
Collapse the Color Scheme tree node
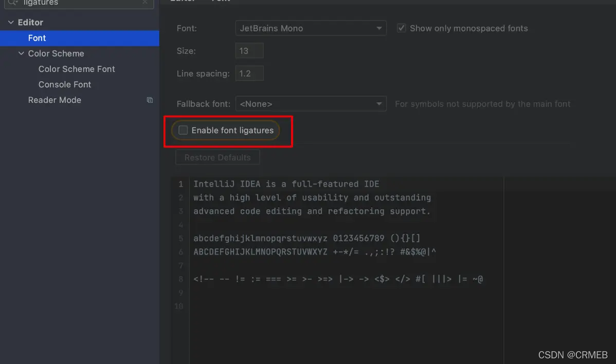click(21, 53)
